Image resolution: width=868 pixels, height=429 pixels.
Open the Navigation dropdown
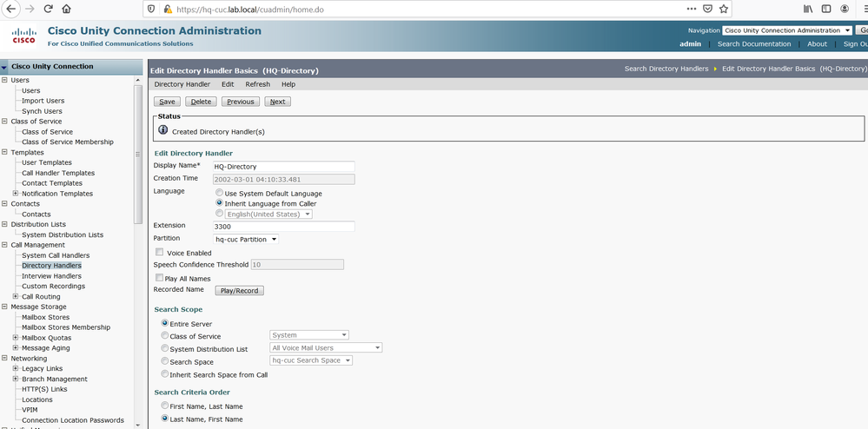[787, 30]
